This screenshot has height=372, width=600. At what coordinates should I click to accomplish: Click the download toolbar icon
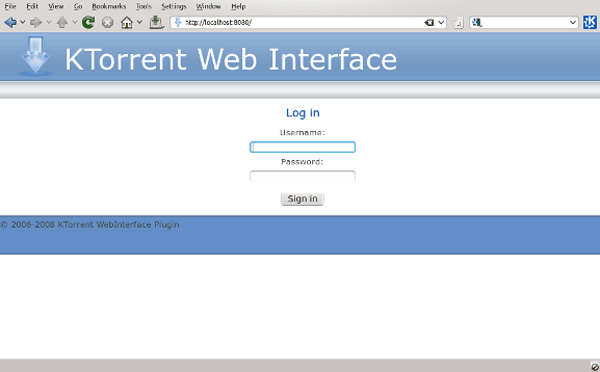coord(156,22)
